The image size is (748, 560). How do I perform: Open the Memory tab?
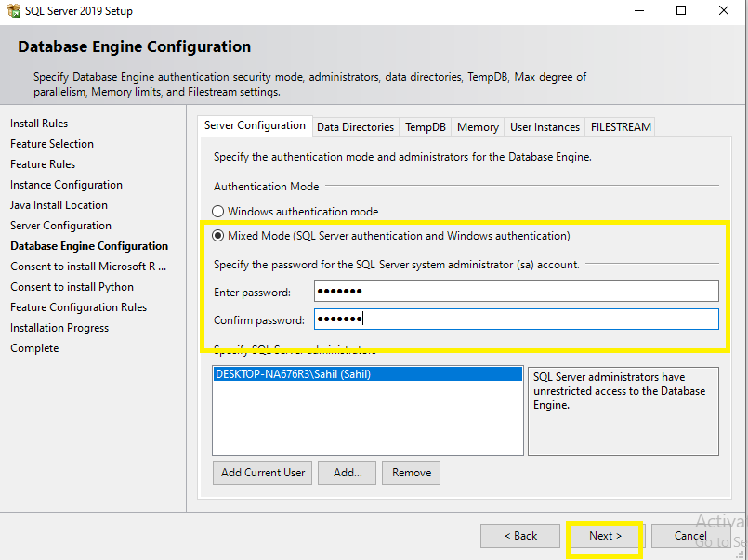[478, 127]
